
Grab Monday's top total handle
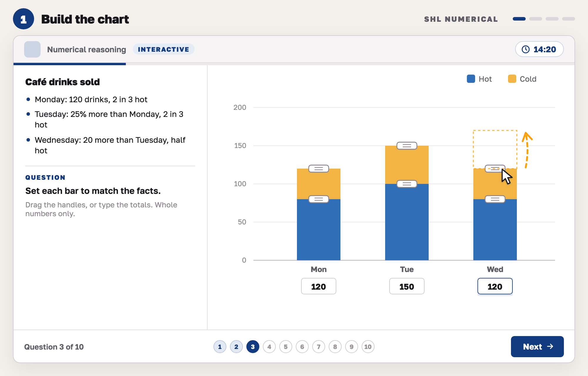click(x=319, y=169)
